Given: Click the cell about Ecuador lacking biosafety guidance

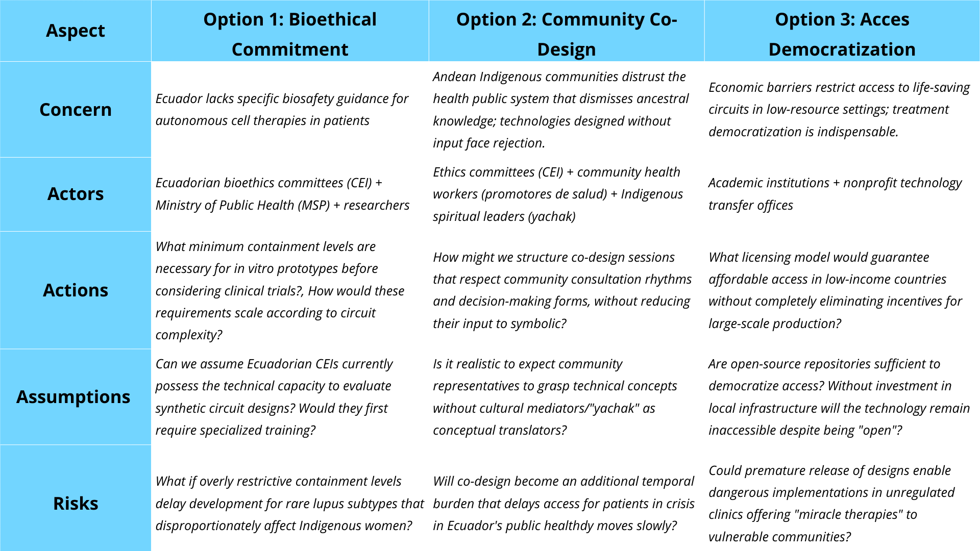Looking at the screenshot, I should coord(282,110).
